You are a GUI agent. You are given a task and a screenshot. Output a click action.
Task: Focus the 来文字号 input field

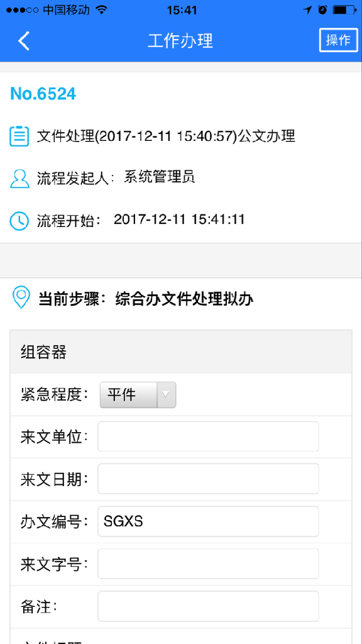tap(208, 563)
